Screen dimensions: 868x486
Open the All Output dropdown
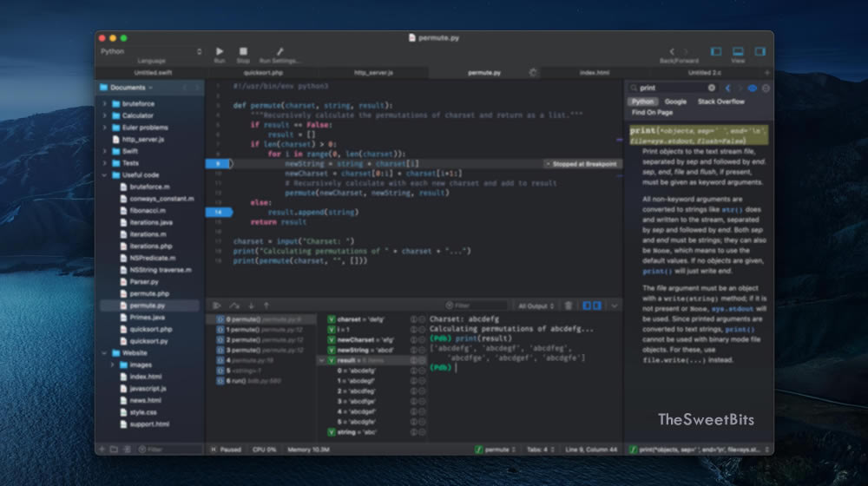coord(536,305)
